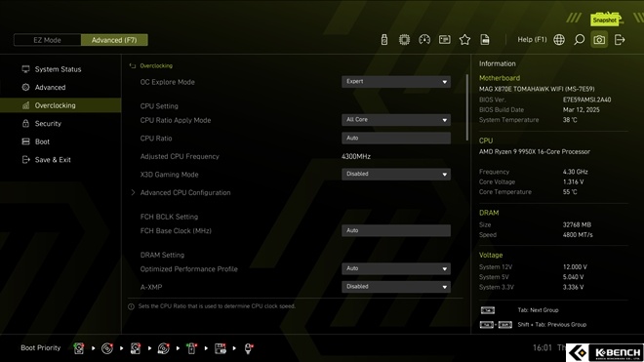Image resolution: width=644 pixels, height=362 pixels.
Task: Click the Shift + Tab: Previous Group hint
Action: (x=551, y=325)
